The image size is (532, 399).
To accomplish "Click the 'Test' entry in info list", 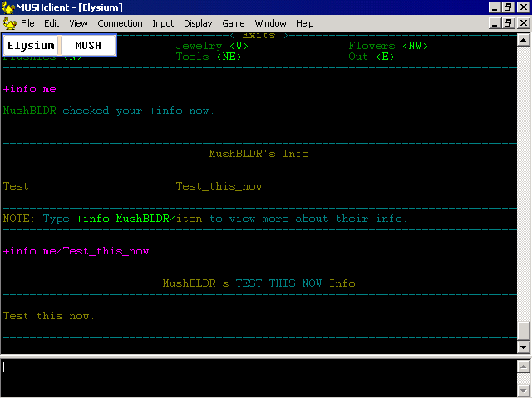I will (x=16, y=186).
